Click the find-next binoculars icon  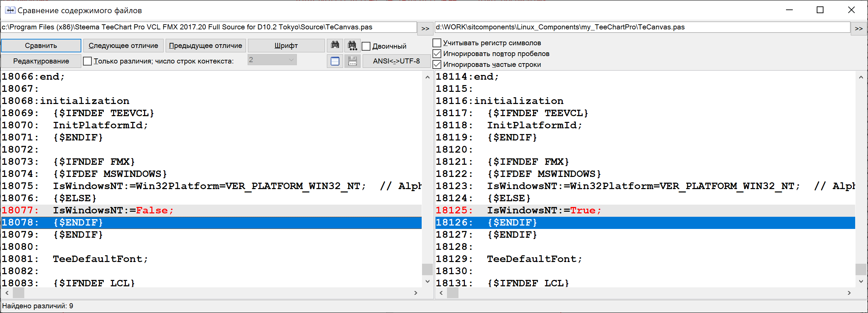(352, 45)
